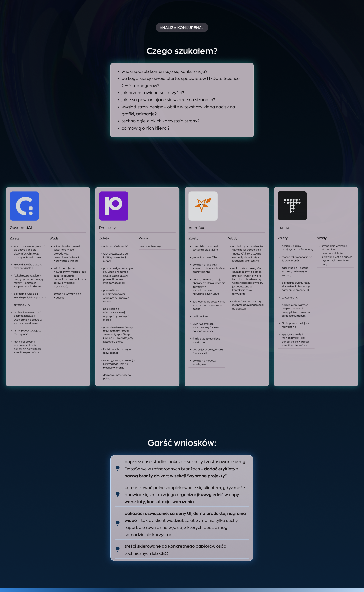Click 'Zalety' heading in Astrafox card
The width and height of the screenshot is (364, 592).
[193, 238]
